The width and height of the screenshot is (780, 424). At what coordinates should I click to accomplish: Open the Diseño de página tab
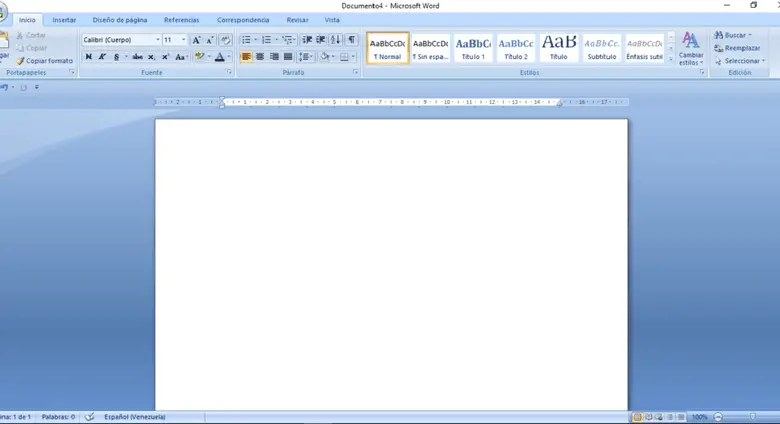120,20
